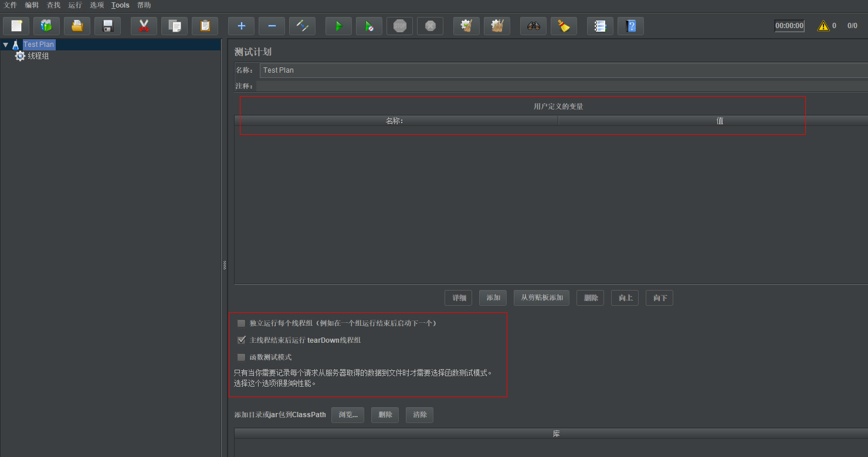Screen dimensions: 868x457
Task: Click the 名称 column header
Action: coord(396,121)
